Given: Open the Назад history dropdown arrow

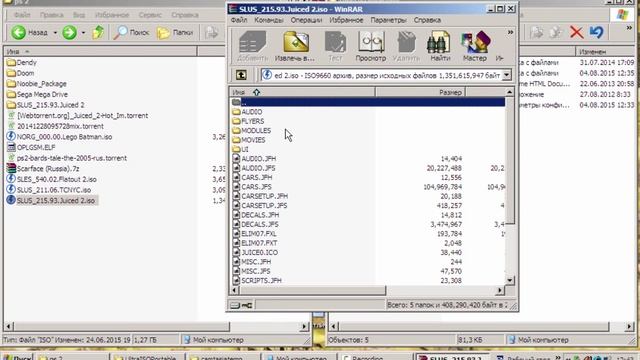Looking at the screenshot, I should coord(55,32).
